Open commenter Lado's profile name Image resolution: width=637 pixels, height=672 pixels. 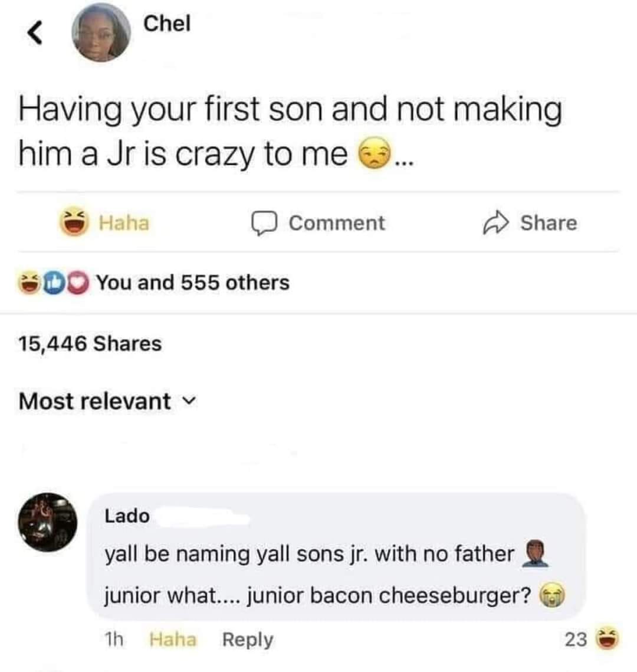click(x=127, y=516)
